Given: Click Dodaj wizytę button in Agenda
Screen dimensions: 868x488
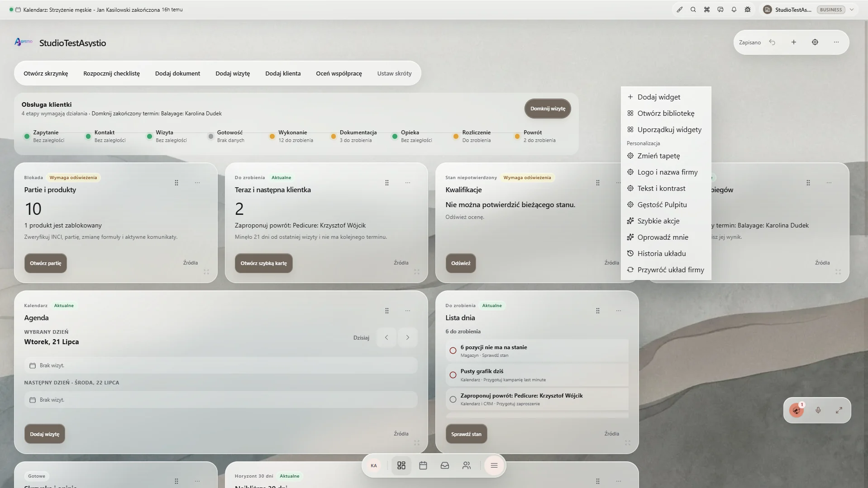Looking at the screenshot, I should coord(44,434).
